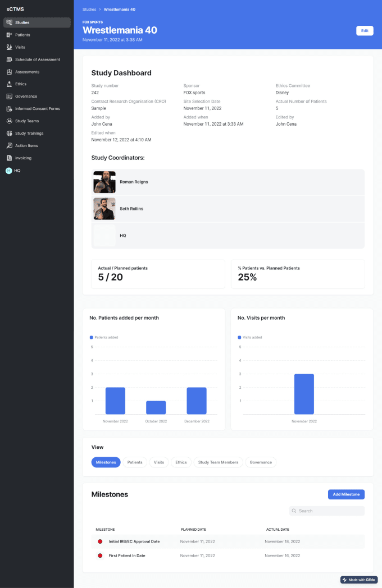Click the Made with Glide badge
Screen dimensions: 382x588
[359, 580]
